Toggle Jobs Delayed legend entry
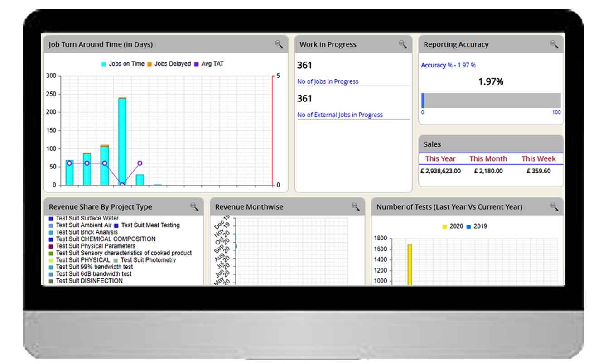Viewport: 603px width, 364px height. [169, 64]
